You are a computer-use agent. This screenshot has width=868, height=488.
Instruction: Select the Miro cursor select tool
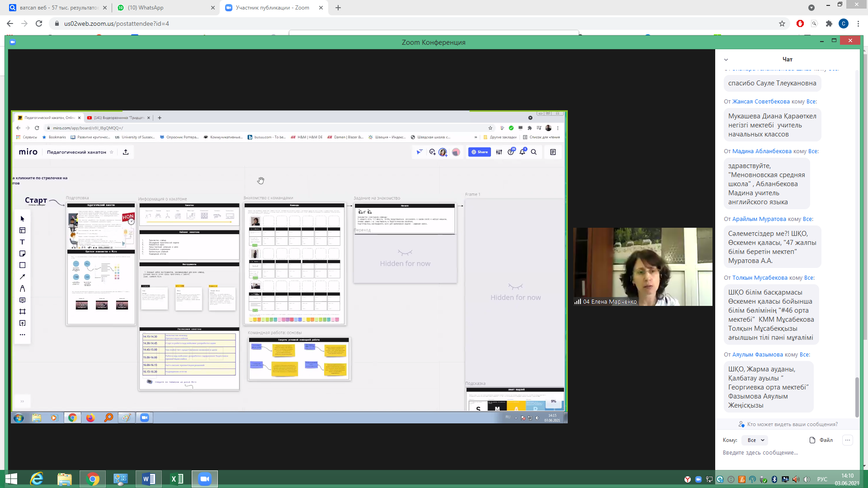(x=22, y=219)
